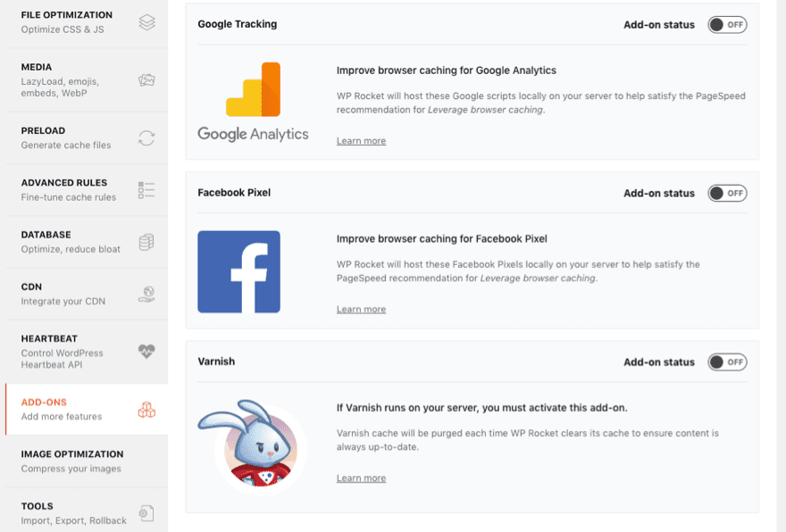Click the Add-ons puzzle icon
This screenshot has height=532, width=786.
click(146, 407)
